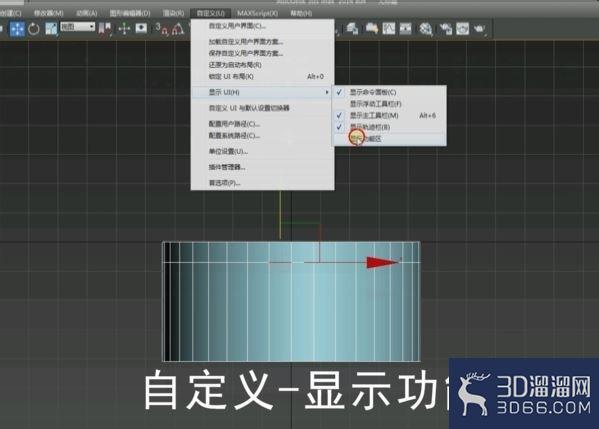Choose 加载自定义用户界面方案... entry
This screenshot has height=429, width=599.
pyautogui.click(x=262, y=42)
